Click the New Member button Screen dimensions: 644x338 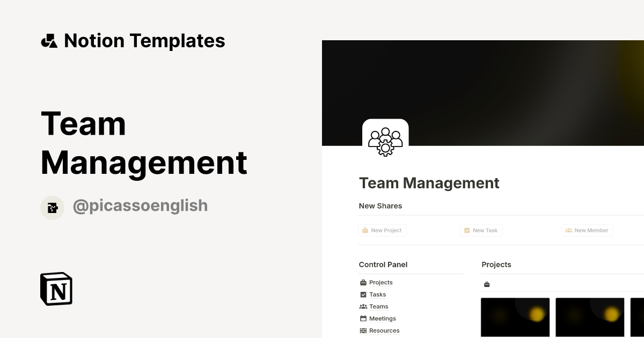click(587, 230)
